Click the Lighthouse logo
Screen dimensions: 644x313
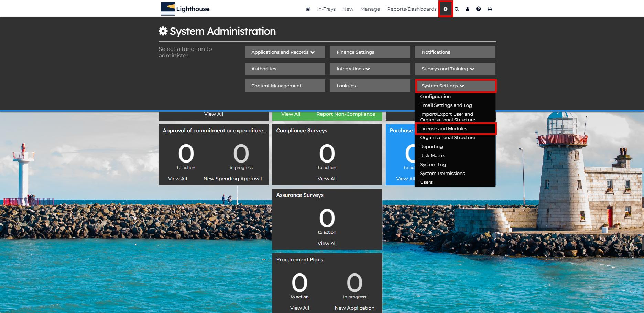pyautogui.click(x=185, y=9)
